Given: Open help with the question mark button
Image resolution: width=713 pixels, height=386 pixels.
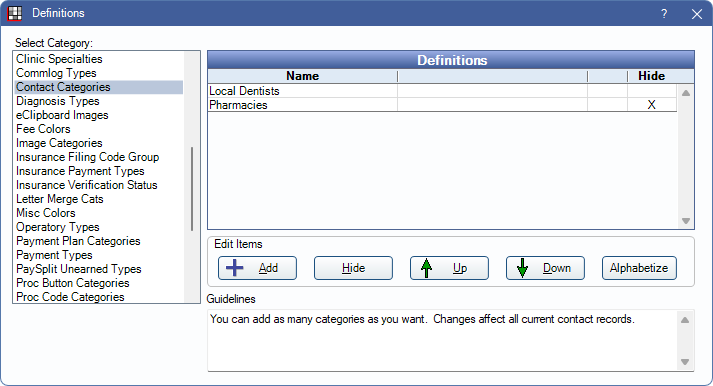Looking at the screenshot, I should coord(664,14).
